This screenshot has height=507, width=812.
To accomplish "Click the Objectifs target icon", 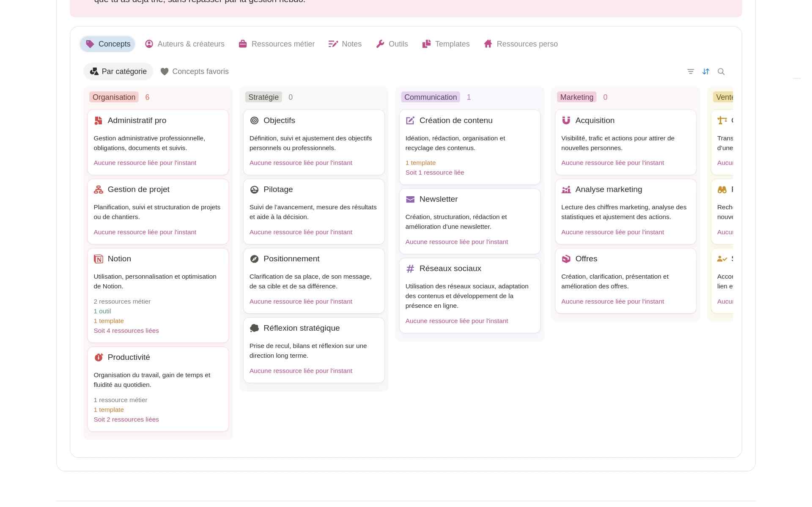I will coord(254,121).
